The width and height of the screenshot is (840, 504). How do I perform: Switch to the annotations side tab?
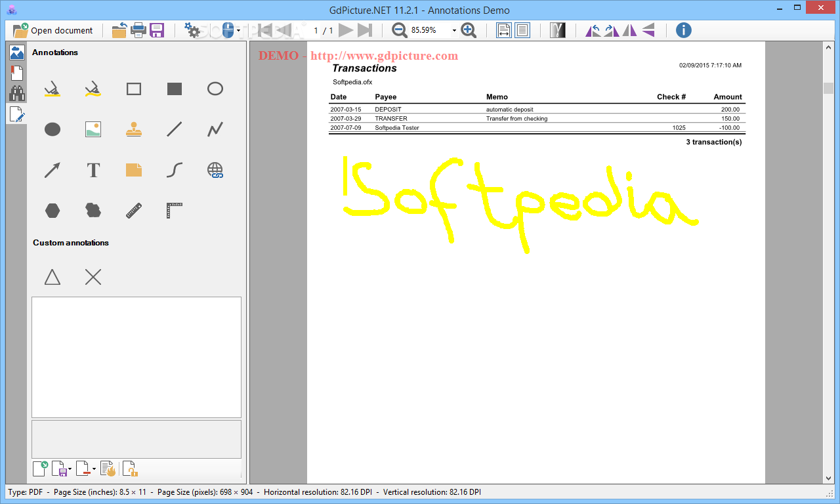pyautogui.click(x=17, y=114)
